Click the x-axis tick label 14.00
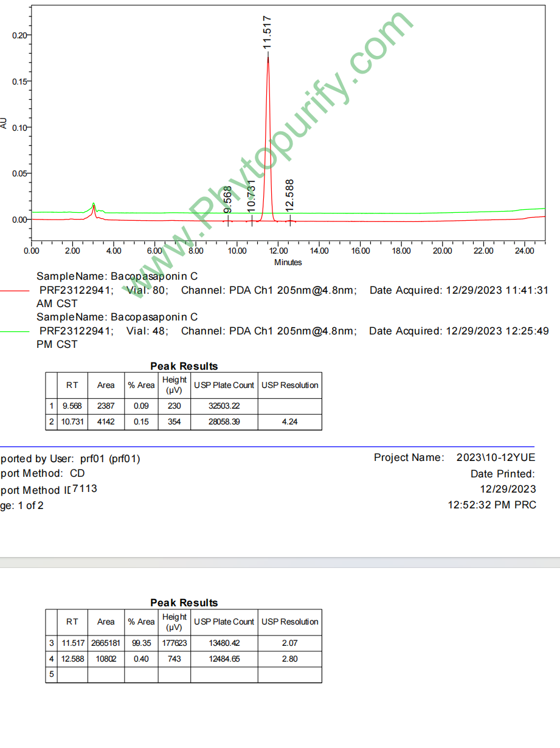The height and width of the screenshot is (748, 560). tap(319, 251)
